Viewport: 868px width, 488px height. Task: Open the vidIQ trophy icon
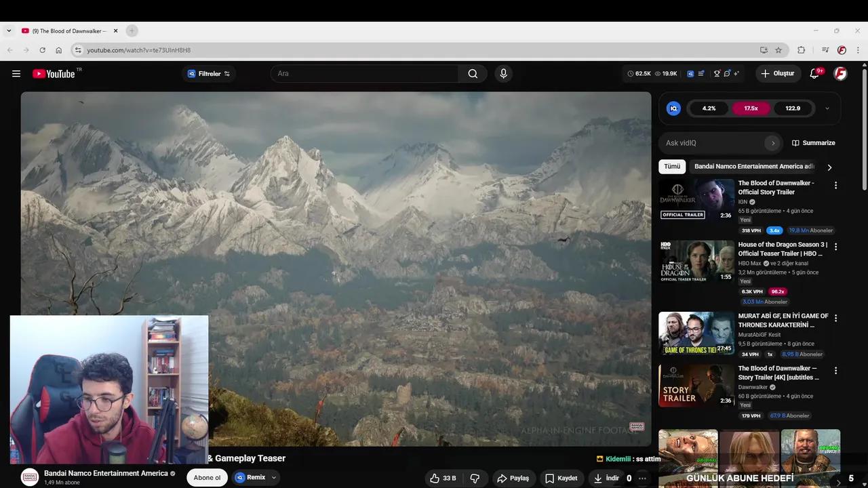point(717,74)
